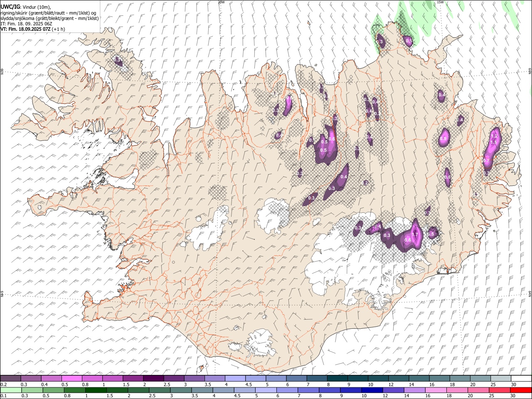The height and width of the screenshot is (399, 532).
Task: Click the 'VT: Fim. 18.09.2025 07Z (+1 h)' line
Action: click(x=32, y=29)
